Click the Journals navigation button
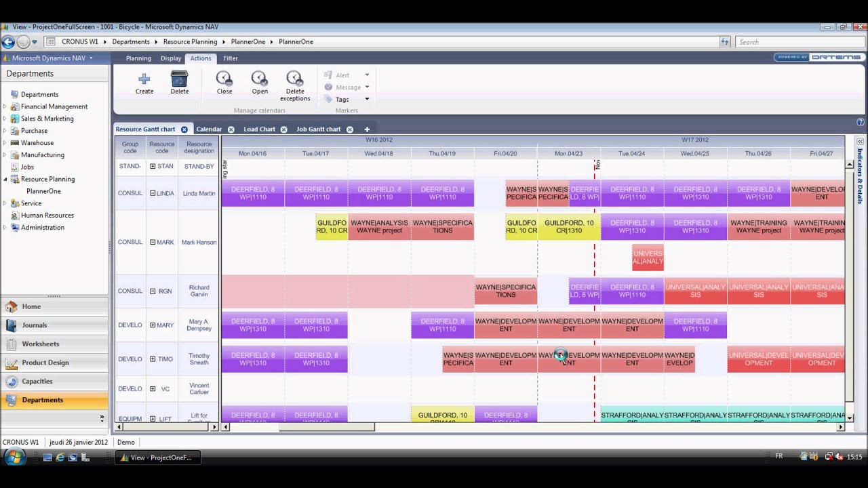The width and height of the screenshot is (868, 488). pyautogui.click(x=54, y=325)
